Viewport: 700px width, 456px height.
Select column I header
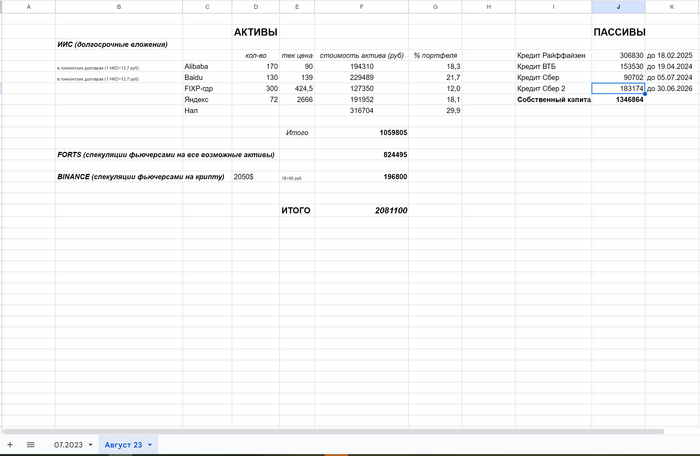click(x=554, y=7)
